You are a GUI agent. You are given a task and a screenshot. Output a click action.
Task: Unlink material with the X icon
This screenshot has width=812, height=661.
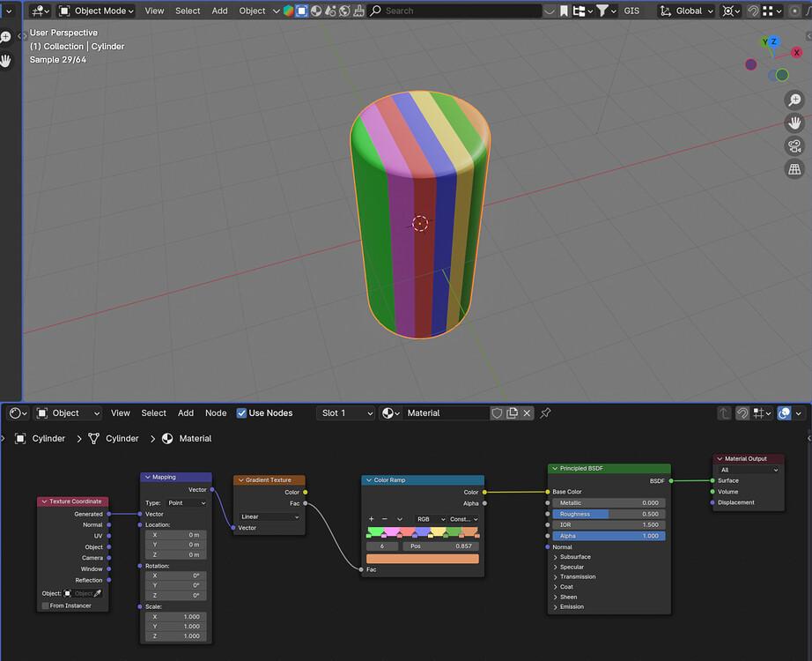pos(527,413)
